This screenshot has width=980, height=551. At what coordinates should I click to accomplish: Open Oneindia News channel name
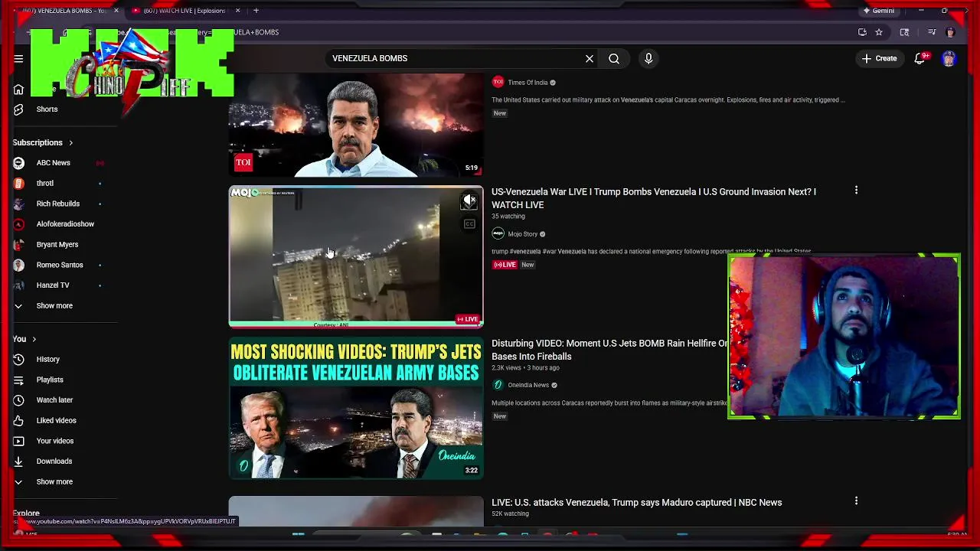click(528, 385)
